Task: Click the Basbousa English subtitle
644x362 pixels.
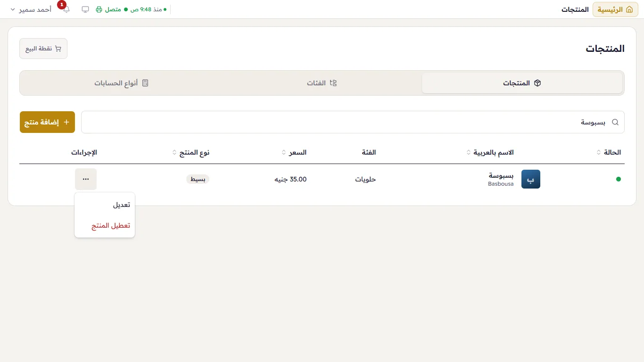Action: [501, 184]
